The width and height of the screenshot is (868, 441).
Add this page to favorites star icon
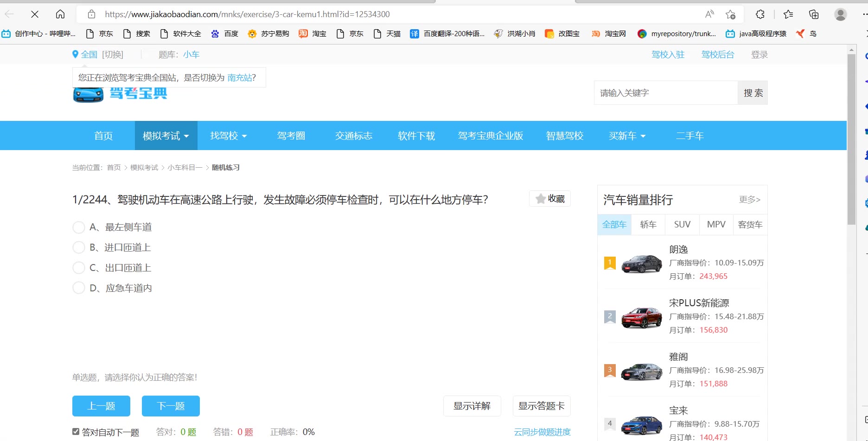click(730, 14)
